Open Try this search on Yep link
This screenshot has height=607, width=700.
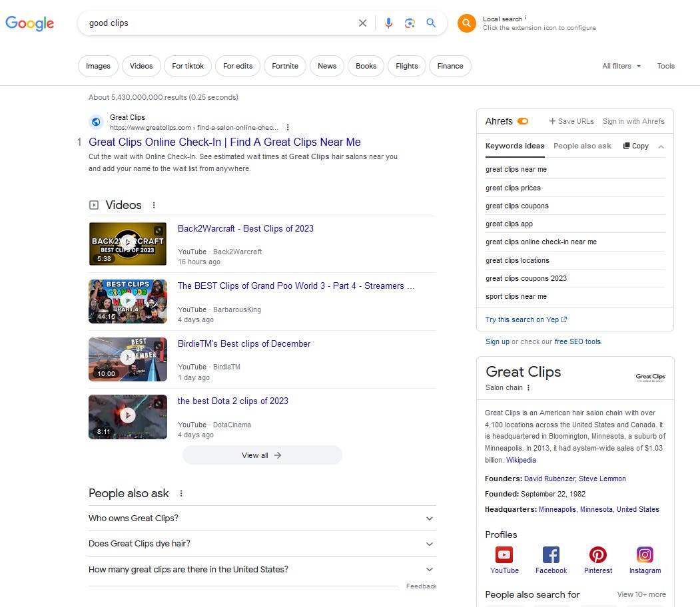tap(526, 319)
